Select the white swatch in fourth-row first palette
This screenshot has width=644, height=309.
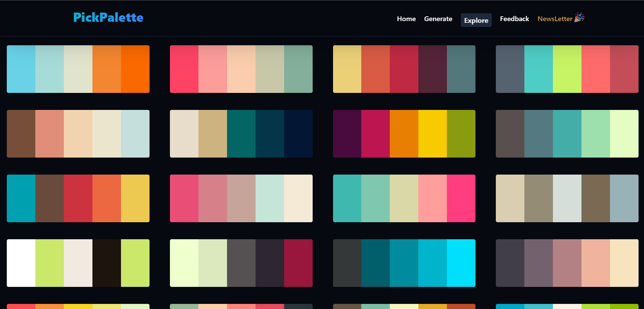tap(21, 263)
